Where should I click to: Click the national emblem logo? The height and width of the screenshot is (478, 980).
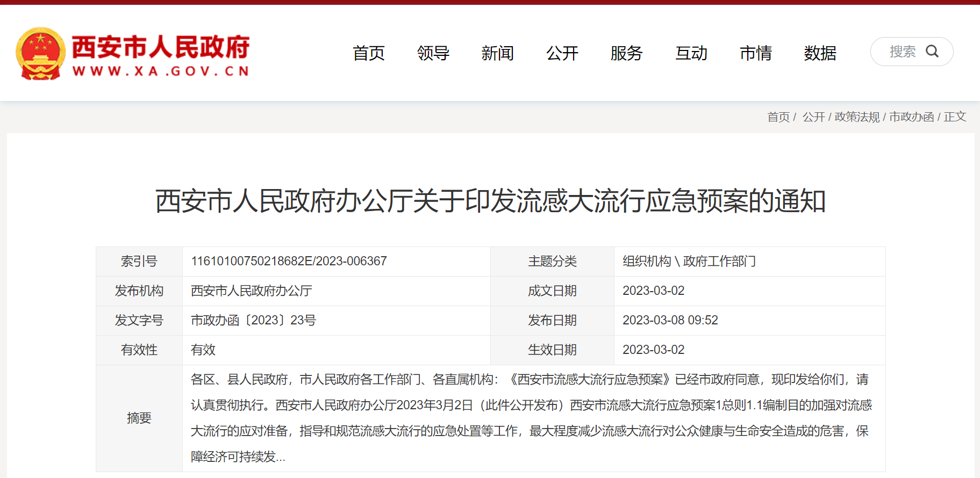40,54
